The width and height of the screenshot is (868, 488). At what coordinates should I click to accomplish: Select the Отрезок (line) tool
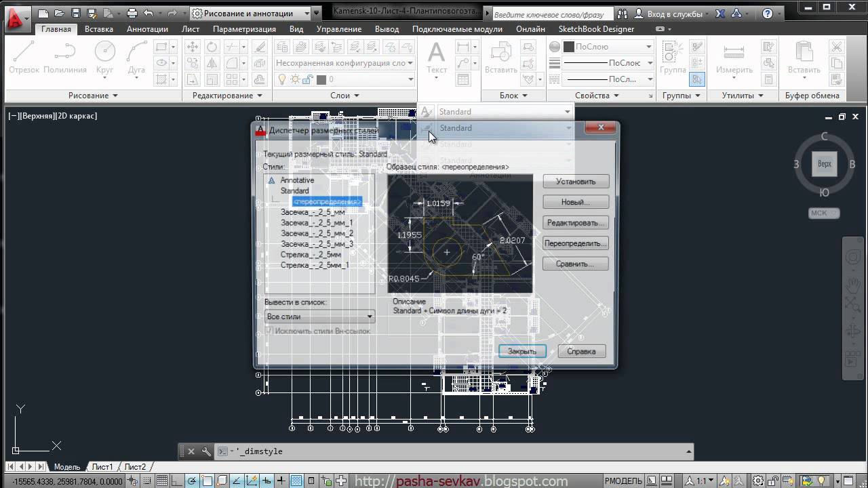[24, 57]
